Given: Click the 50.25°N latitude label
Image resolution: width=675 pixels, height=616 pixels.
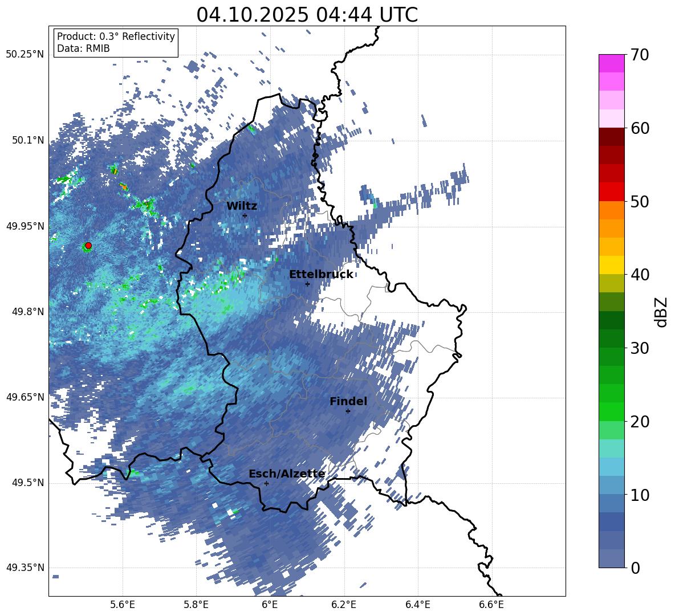Looking at the screenshot, I should (25, 55).
